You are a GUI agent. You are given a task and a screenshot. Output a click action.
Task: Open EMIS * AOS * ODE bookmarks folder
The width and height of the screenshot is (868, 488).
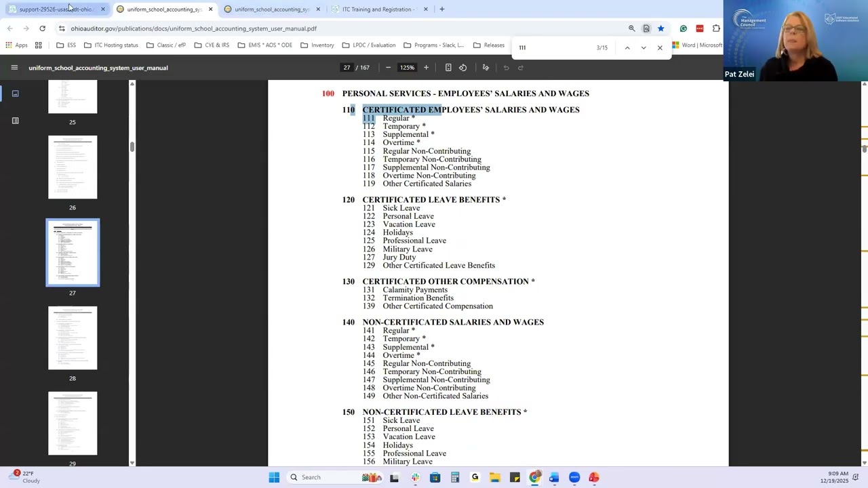tap(265, 45)
